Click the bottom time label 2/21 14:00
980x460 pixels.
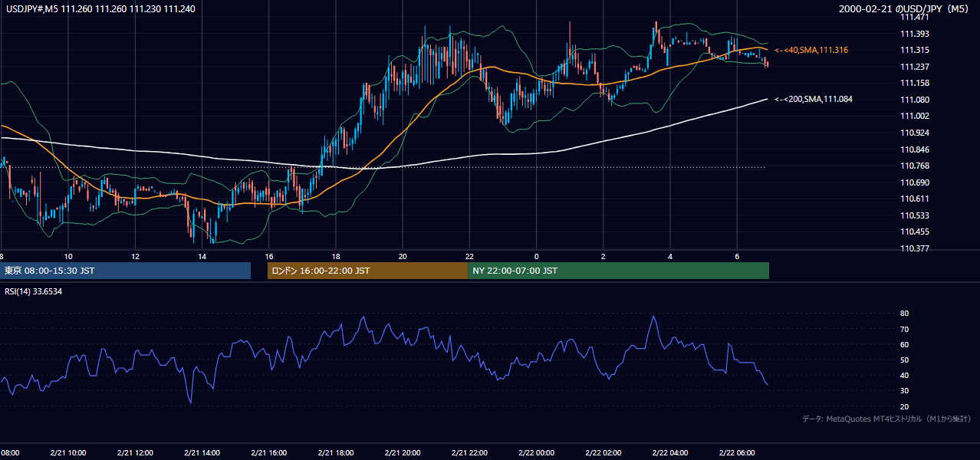[x=202, y=452]
